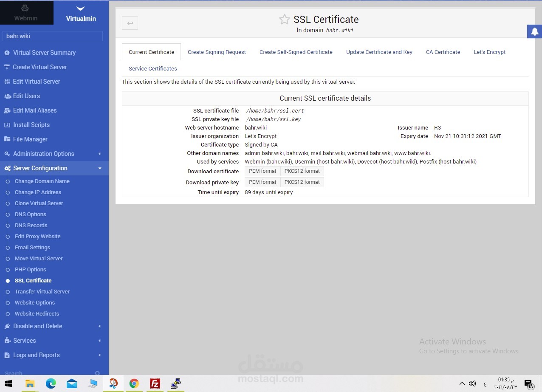Open Website Redirects
The width and height of the screenshot is (542, 392).
(x=37, y=314)
